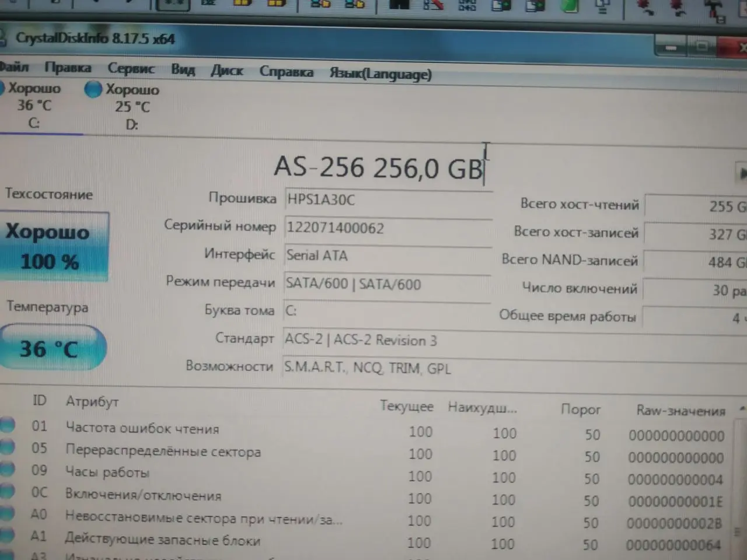Open the Язык(Language) menu

pos(381,74)
